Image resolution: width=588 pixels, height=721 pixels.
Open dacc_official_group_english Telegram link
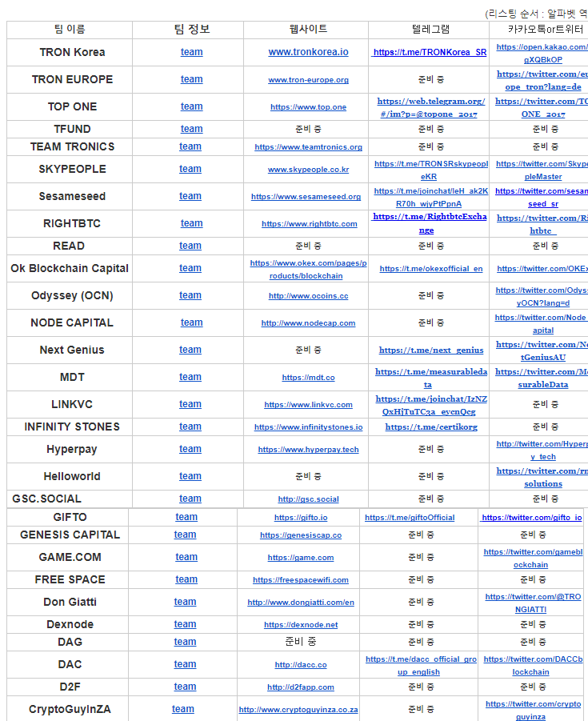[x=421, y=665]
